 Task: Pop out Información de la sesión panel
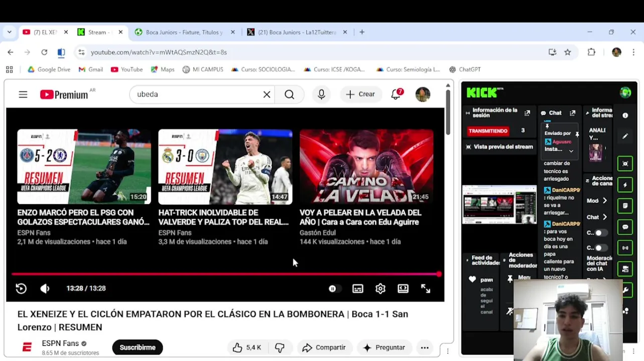[527, 113]
